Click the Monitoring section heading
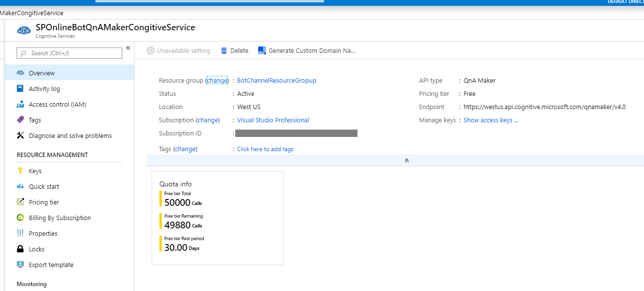644x291 pixels. [x=32, y=284]
